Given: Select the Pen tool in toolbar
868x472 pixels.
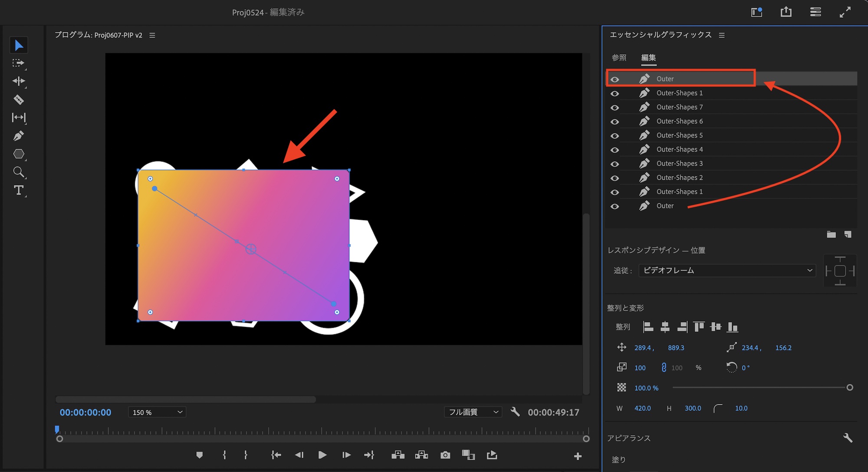Looking at the screenshot, I should (18, 136).
